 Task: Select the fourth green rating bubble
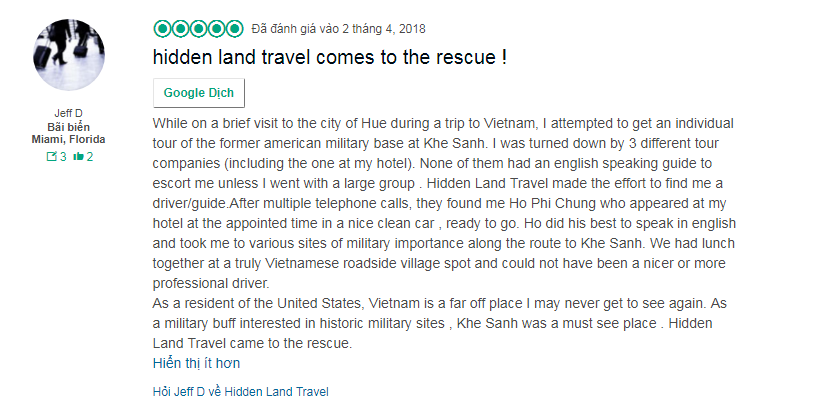(x=216, y=29)
